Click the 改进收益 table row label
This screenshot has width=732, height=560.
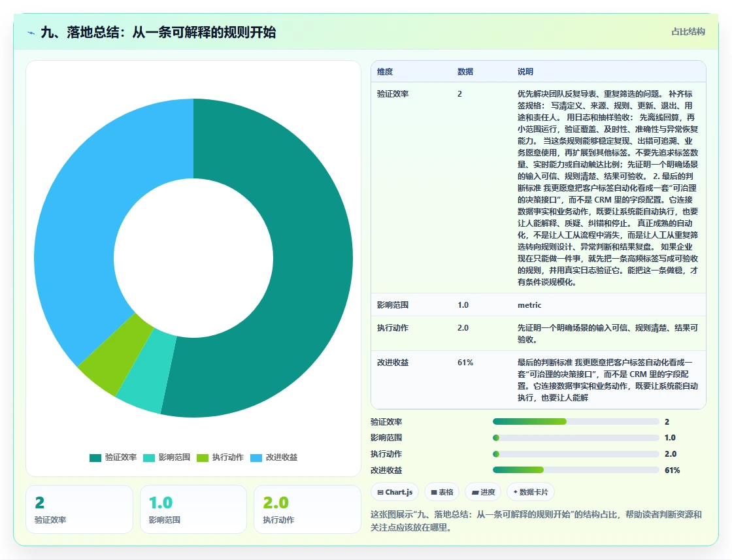point(393,362)
